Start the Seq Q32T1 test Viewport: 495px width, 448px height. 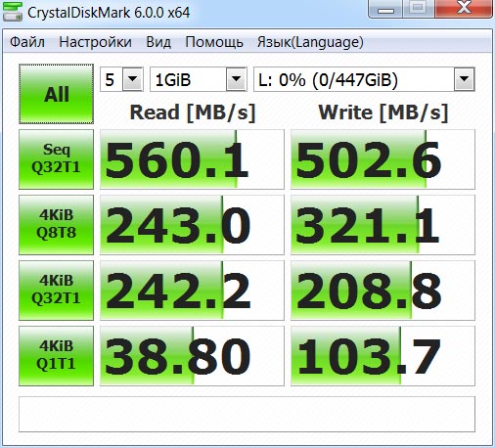tap(56, 159)
